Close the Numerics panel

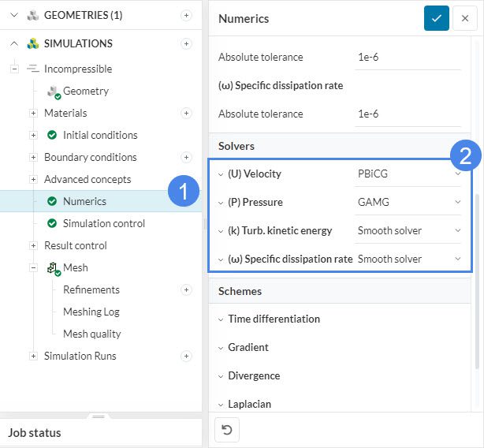(465, 18)
